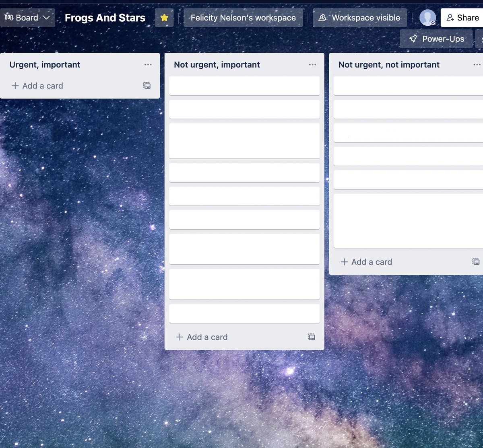Screen dimensions: 483x448
Task: Create from template in Not urgent, not important list
Action: [476, 262]
